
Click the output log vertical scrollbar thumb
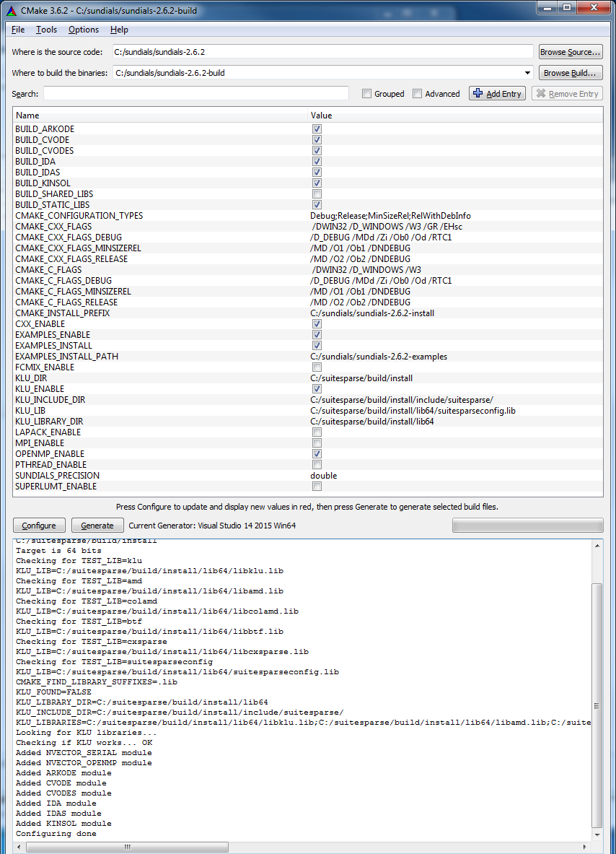point(597,705)
